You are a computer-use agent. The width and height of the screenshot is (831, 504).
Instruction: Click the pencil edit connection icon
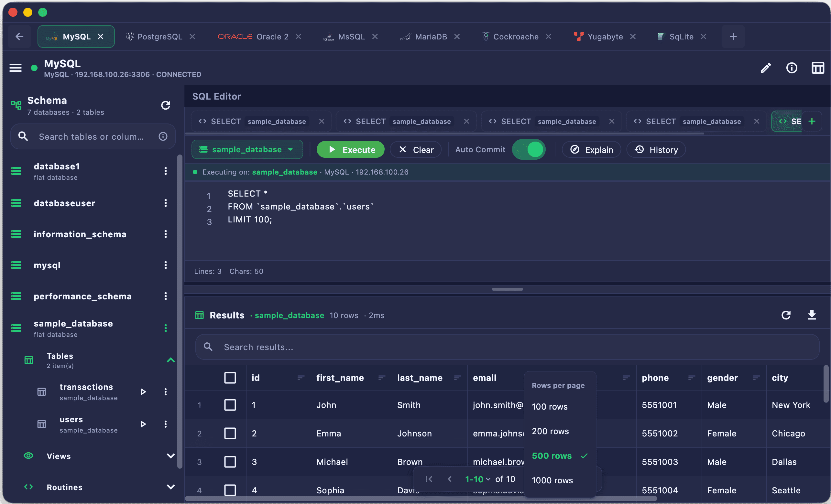[766, 68]
